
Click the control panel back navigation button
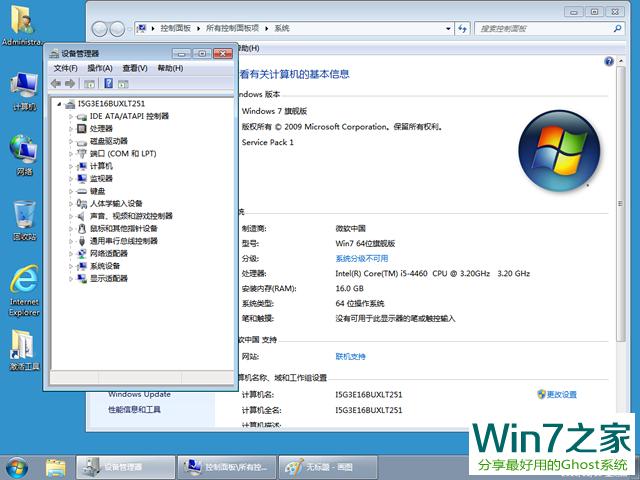[x=100, y=29]
